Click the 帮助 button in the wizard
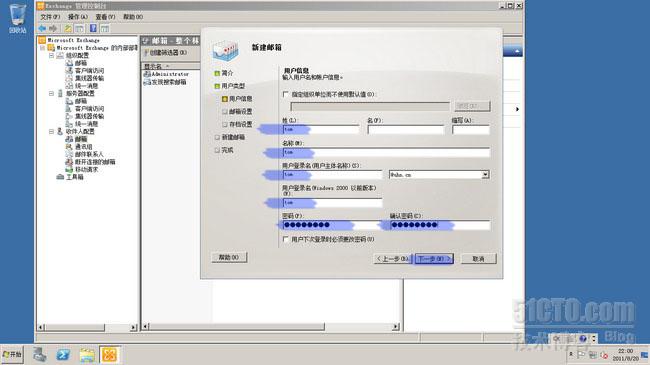Screen dimensions: 650x365 (x=229, y=257)
